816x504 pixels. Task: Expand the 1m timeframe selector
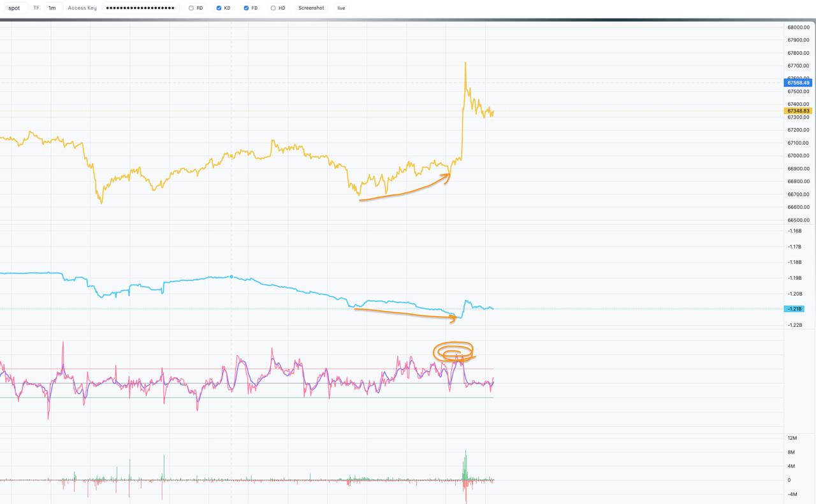tap(52, 8)
